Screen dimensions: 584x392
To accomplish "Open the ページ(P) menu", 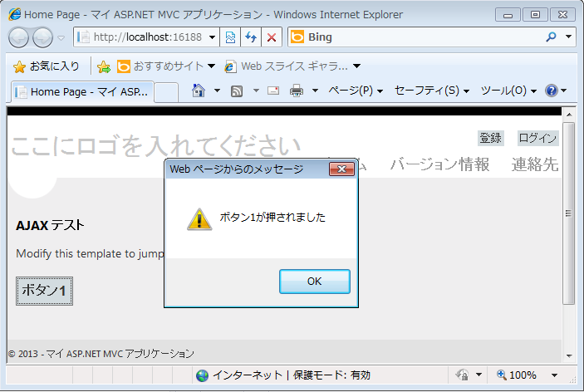I will pos(356,91).
